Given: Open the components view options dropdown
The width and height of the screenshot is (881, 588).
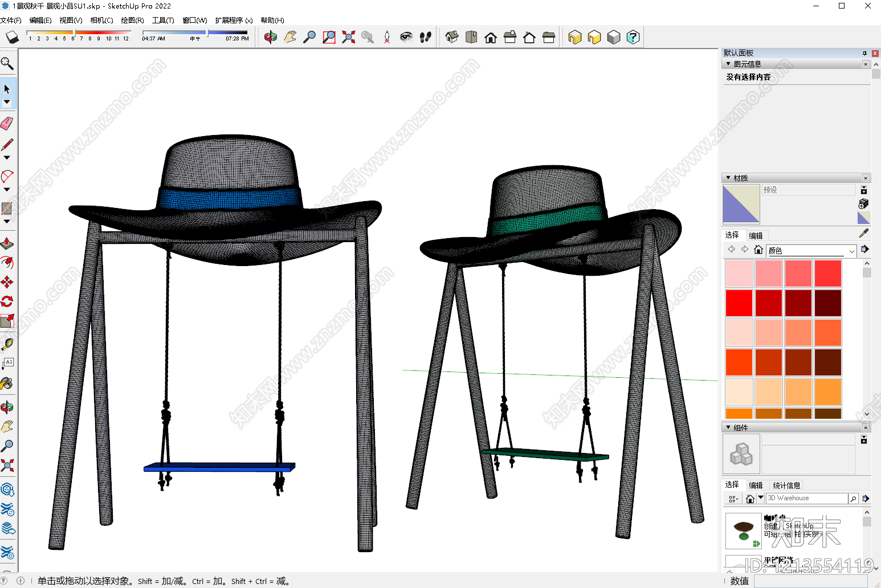Looking at the screenshot, I should click(x=733, y=499).
